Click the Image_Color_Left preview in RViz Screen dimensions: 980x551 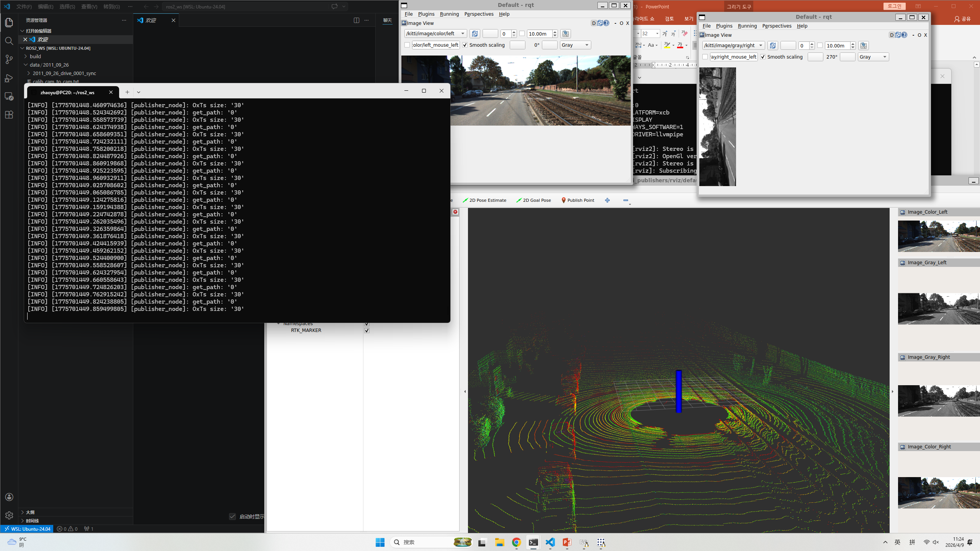pyautogui.click(x=939, y=236)
